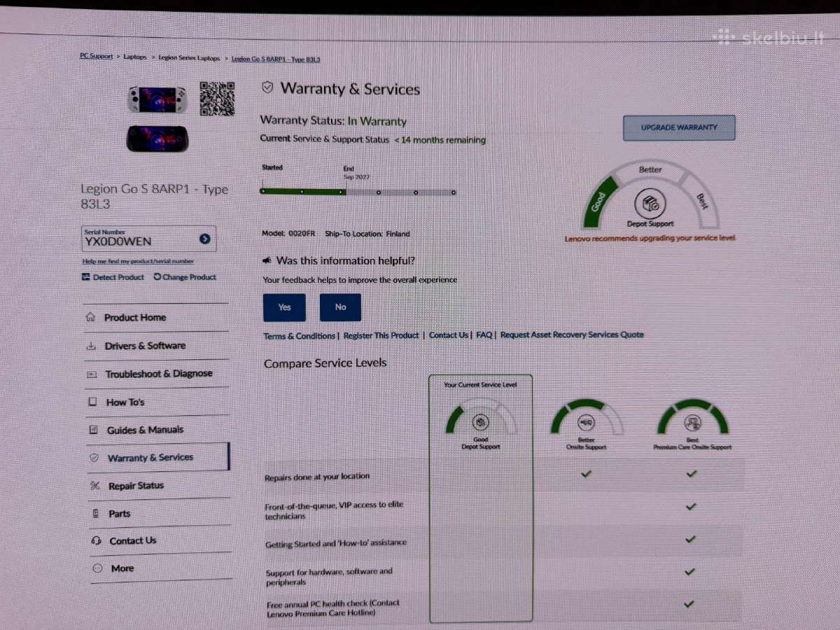The width and height of the screenshot is (840, 630).
Task: Select the Your Current Service Level column
Action: point(480,498)
